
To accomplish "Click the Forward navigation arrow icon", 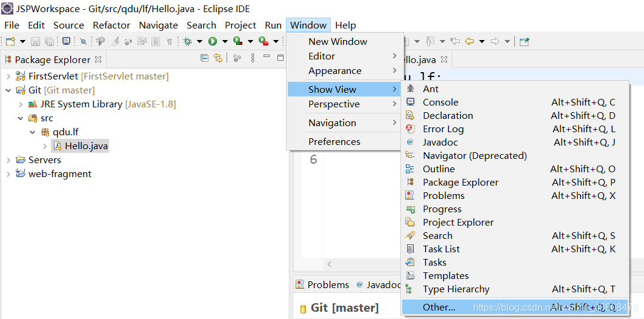I will click(x=495, y=41).
